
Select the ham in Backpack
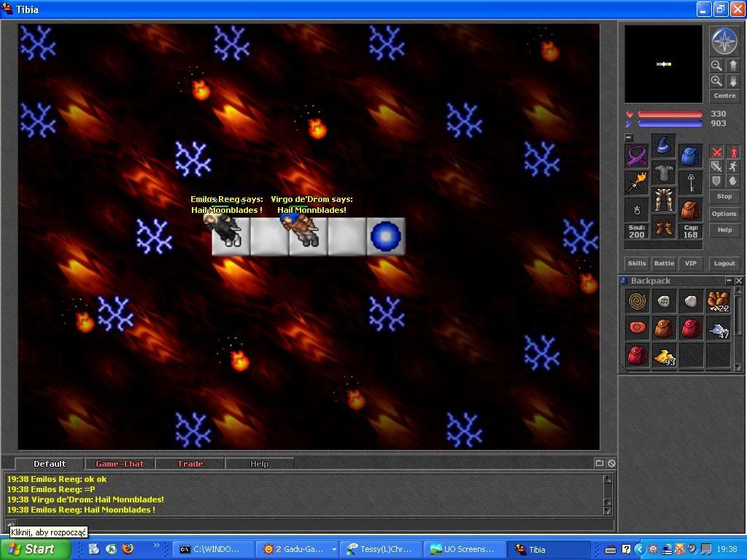click(x=637, y=329)
